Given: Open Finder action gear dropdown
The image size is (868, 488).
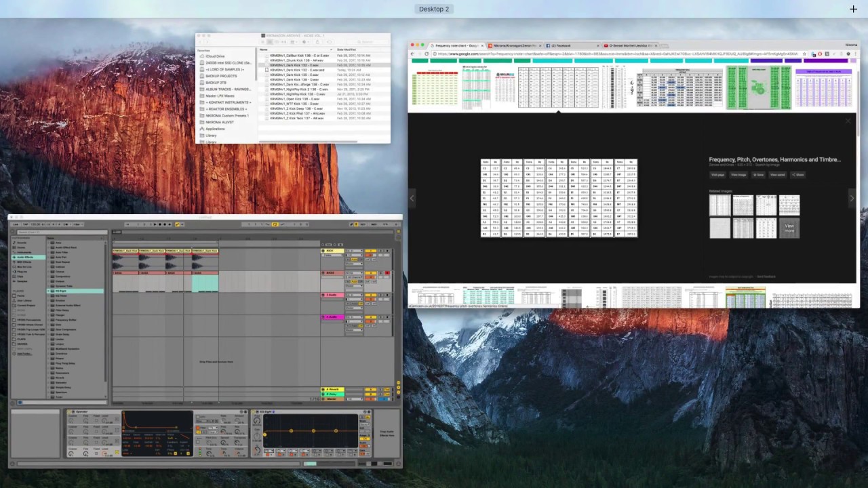Looking at the screenshot, I should [305, 42].
